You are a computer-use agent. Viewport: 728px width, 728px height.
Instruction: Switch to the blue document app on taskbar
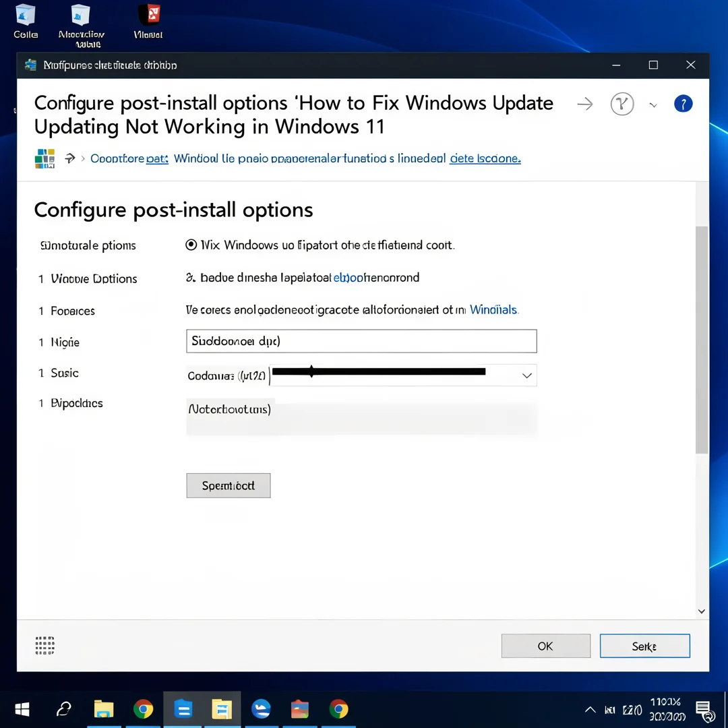(183, 709)
